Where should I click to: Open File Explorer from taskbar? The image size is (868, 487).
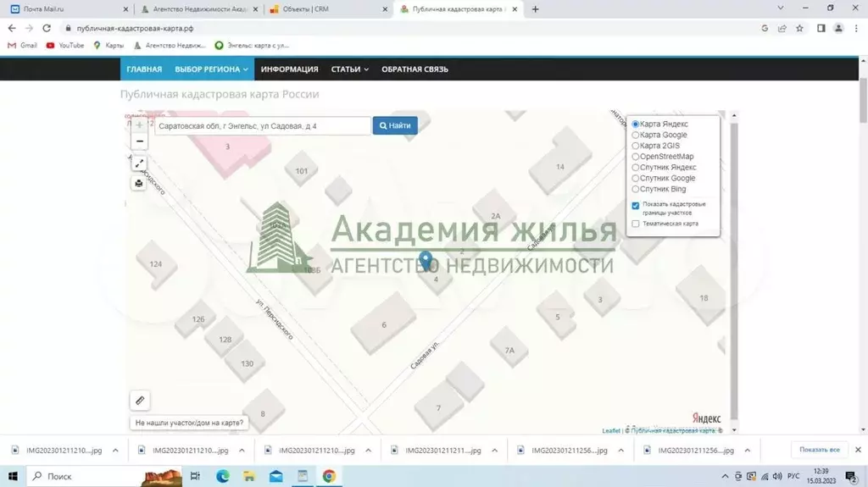coord(249,476)
